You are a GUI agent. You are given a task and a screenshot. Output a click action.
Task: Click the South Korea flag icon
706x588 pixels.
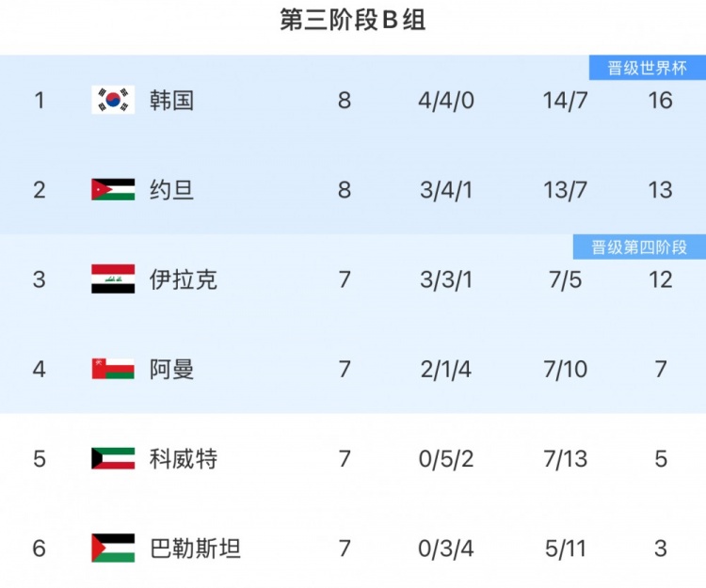[113, 100]
